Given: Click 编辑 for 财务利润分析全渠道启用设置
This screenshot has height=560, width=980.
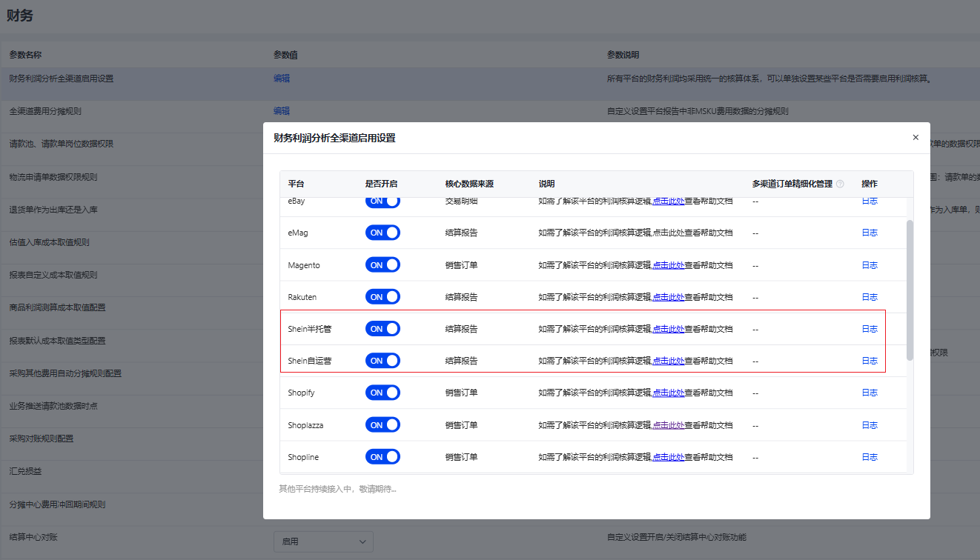Looking at the screenshot, I should (x=282, y=79).
